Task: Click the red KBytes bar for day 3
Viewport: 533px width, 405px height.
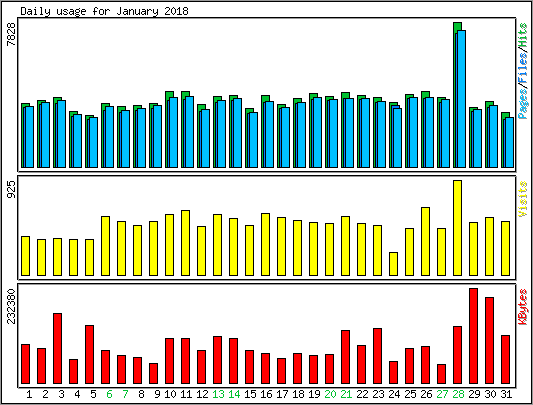Action: point(57,349)
